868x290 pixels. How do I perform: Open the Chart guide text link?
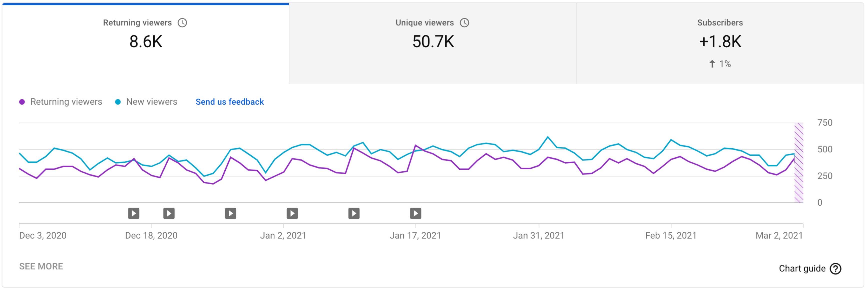coord(802,269)
